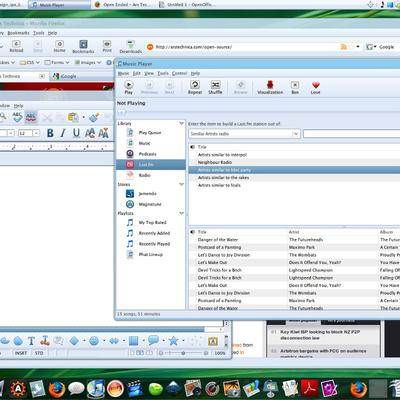This screenshot has width=400, height=400.
Task: Switch to Music Player in top taskbar
Action: (60, 5)
